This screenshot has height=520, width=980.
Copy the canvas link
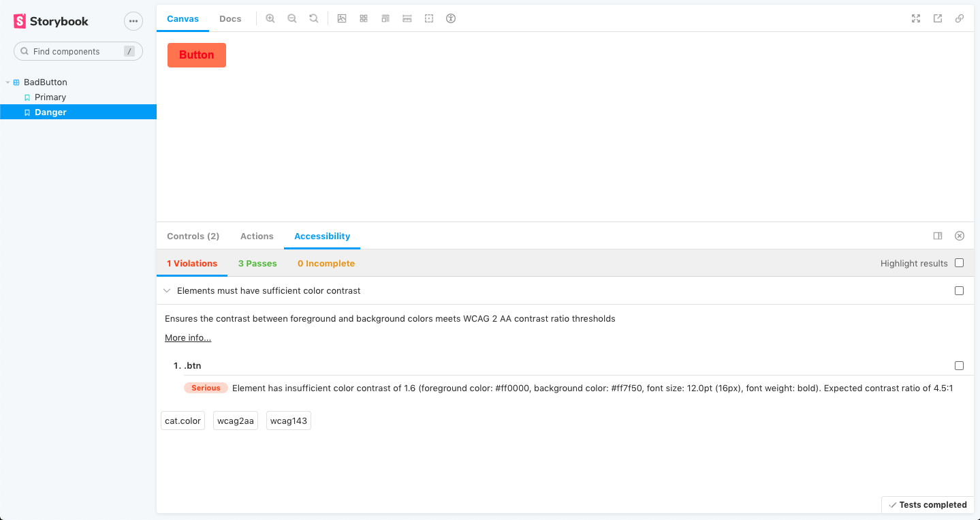coord(960,18)
